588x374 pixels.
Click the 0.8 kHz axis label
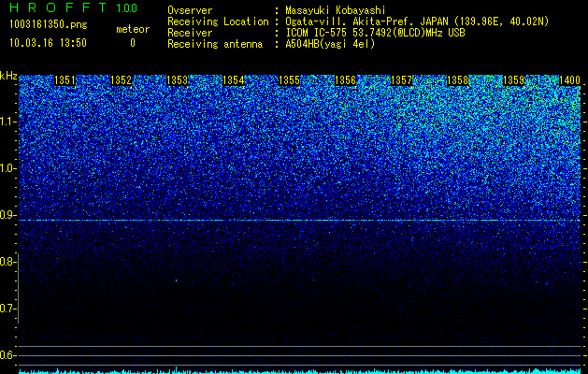(8, 262)
